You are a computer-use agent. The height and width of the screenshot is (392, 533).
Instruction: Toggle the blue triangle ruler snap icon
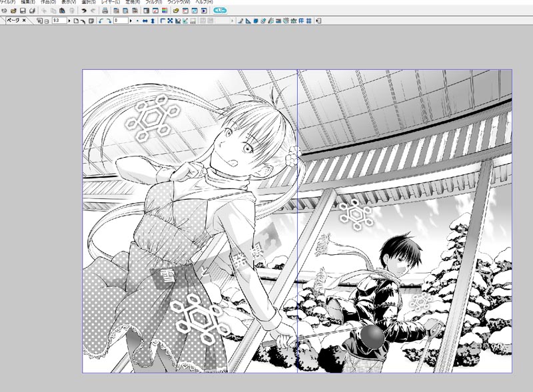coord(249,21)
